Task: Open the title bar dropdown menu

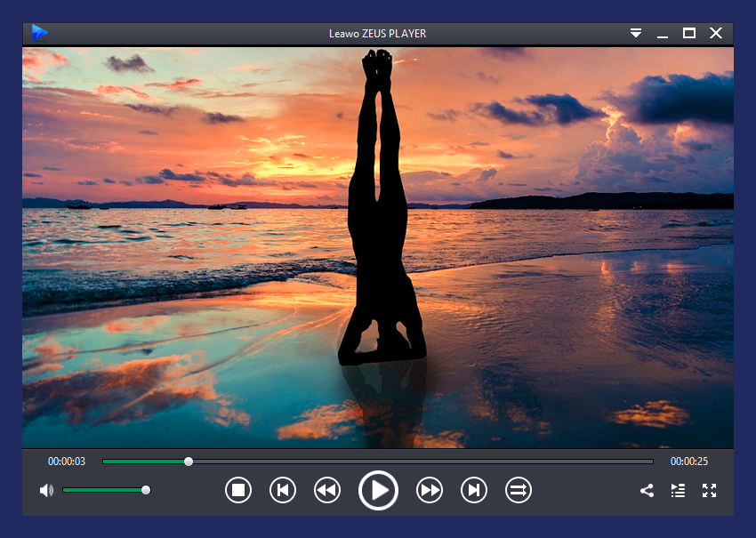Action: (x=636, y=33)
